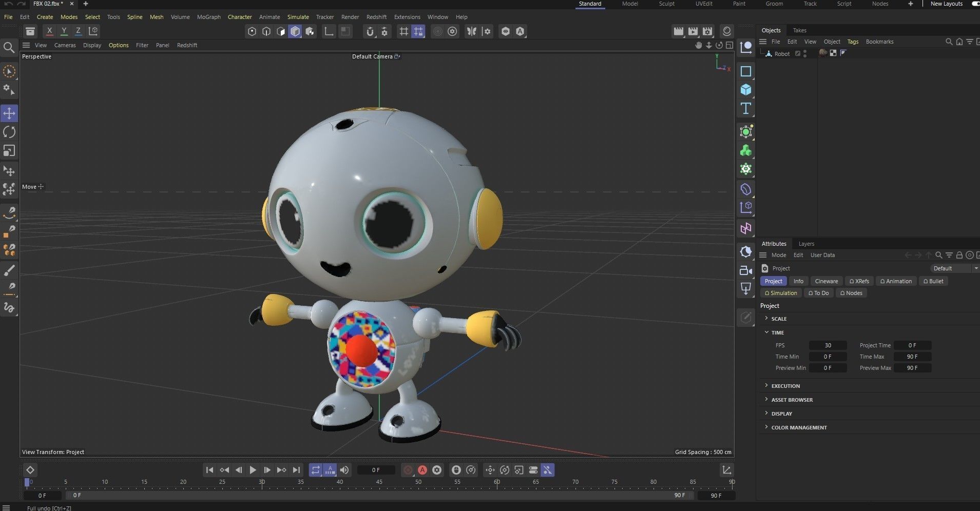
Task: Click the timeline playhead at frame 0
Action: pos(27,482)
